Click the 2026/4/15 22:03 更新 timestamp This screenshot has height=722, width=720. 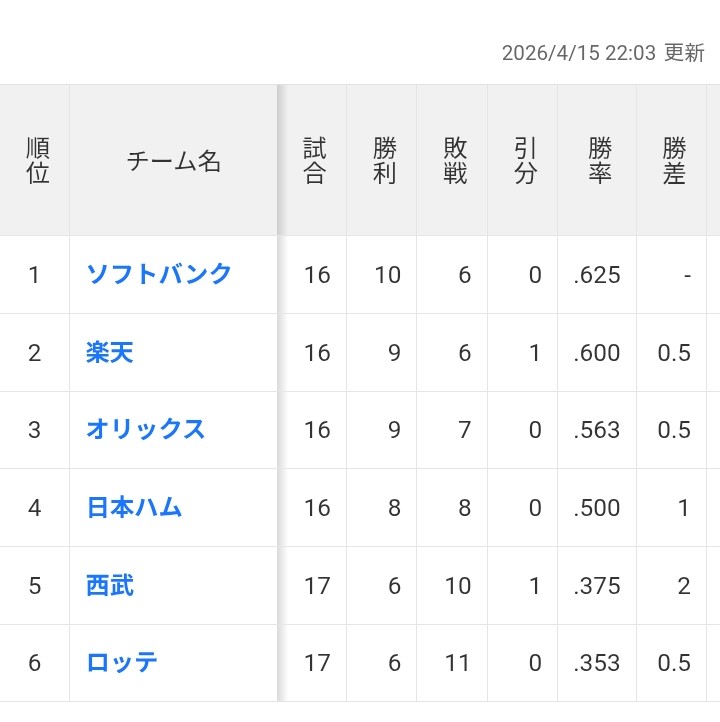[x=603, y=53]
